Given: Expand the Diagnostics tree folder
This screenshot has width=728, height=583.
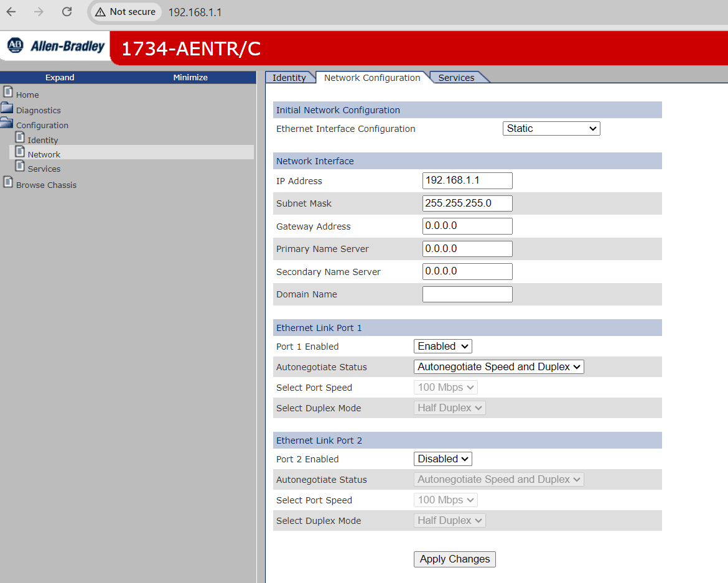Looking at the screenshot, I should point(38,111).
